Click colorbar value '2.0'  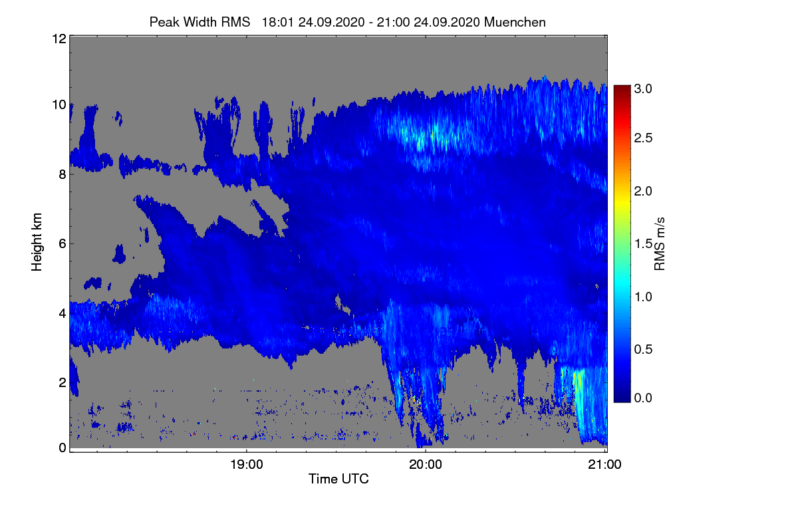[x=644, y=191]
